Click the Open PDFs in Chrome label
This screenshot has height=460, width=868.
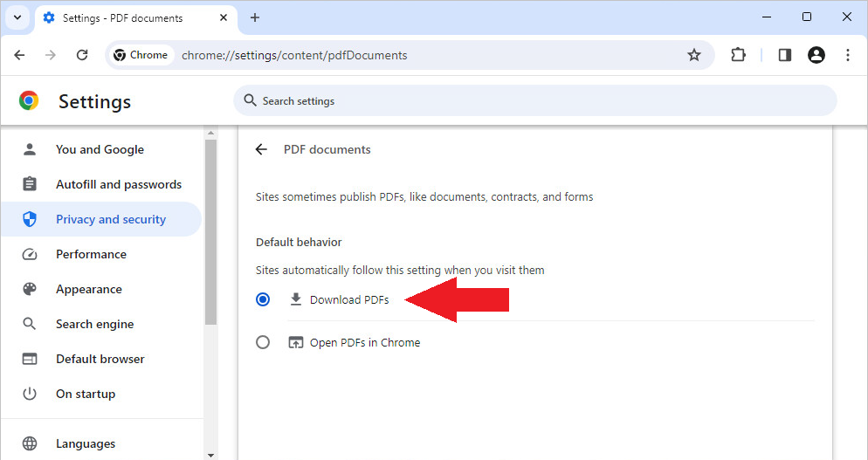pos(365,343)
